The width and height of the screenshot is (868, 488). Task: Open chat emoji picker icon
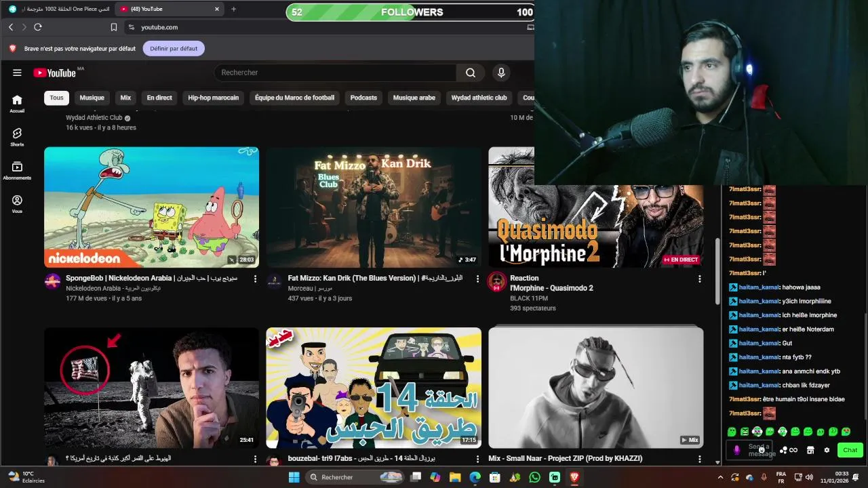[762, 450]
